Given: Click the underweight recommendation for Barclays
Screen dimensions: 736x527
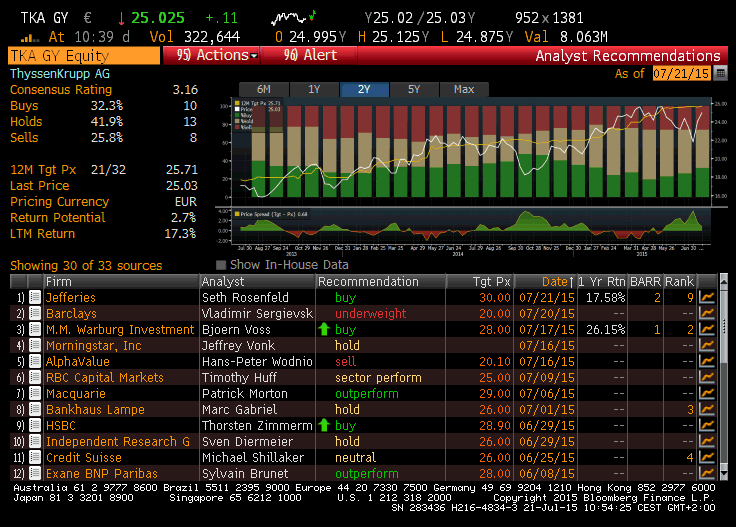Looking at the screenshot, I should 370,313.
